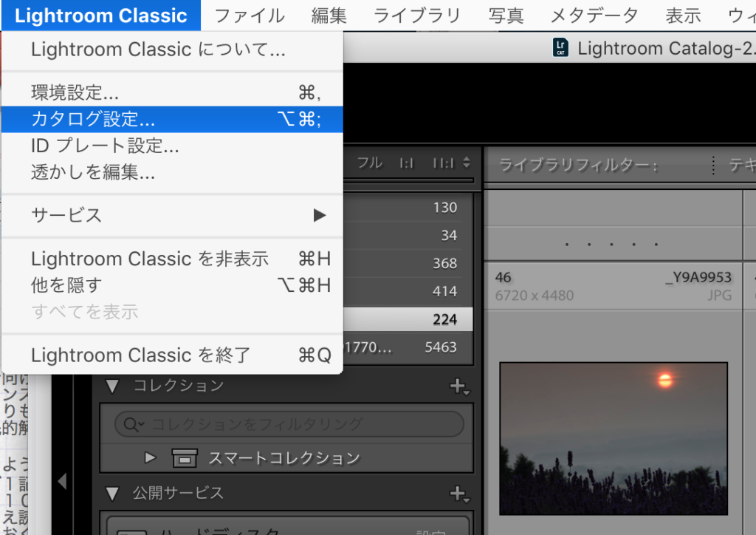
Task: Open the メタデータ menu
Action: click(594, 16)
